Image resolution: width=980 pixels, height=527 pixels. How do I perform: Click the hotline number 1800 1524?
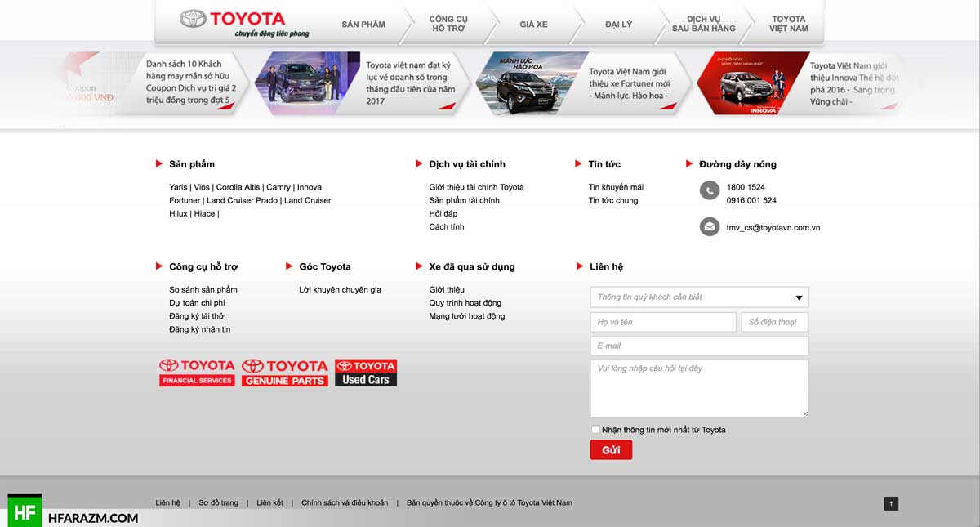pyautogui.click(x=746, y=187)
